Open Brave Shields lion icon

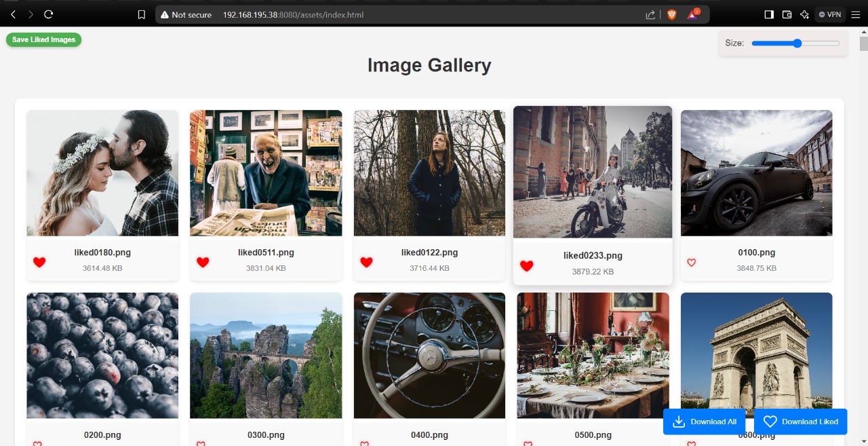click(x=671, y=14)
